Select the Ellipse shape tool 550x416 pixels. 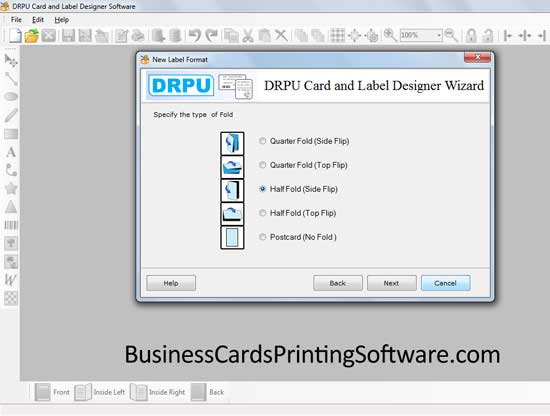(11, 96)
